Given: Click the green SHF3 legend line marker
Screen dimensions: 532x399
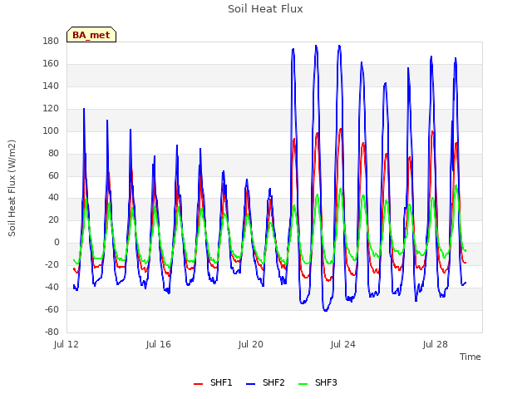Looking at the screenshot, I should [x=303, y=384].
